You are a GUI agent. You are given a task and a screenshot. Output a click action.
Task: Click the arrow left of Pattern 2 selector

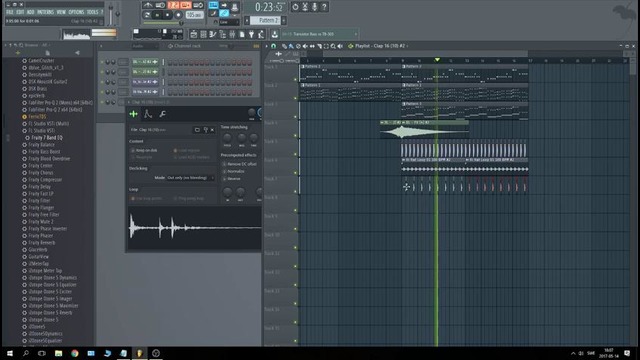click(247, 20)
